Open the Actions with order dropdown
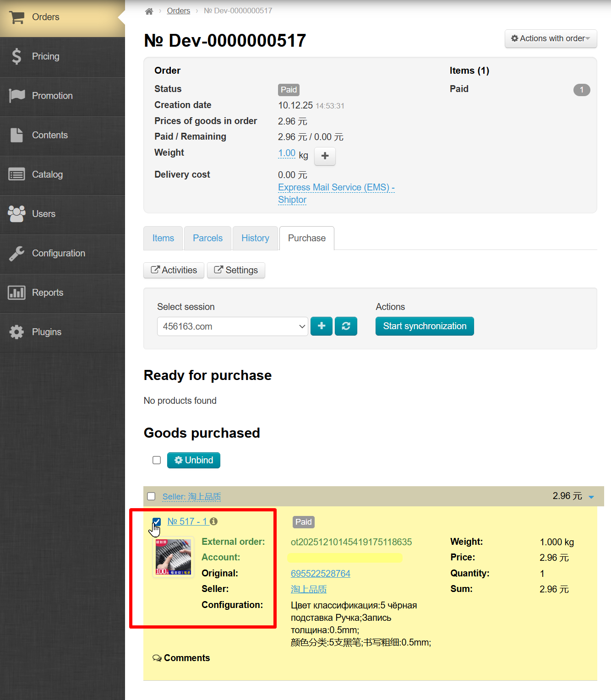 (x=551, y=38)
